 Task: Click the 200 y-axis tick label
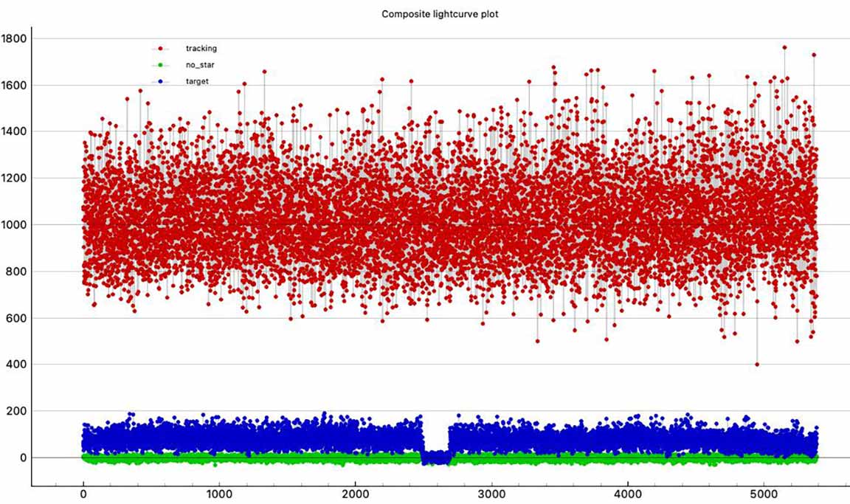click(x=17, y=411)
